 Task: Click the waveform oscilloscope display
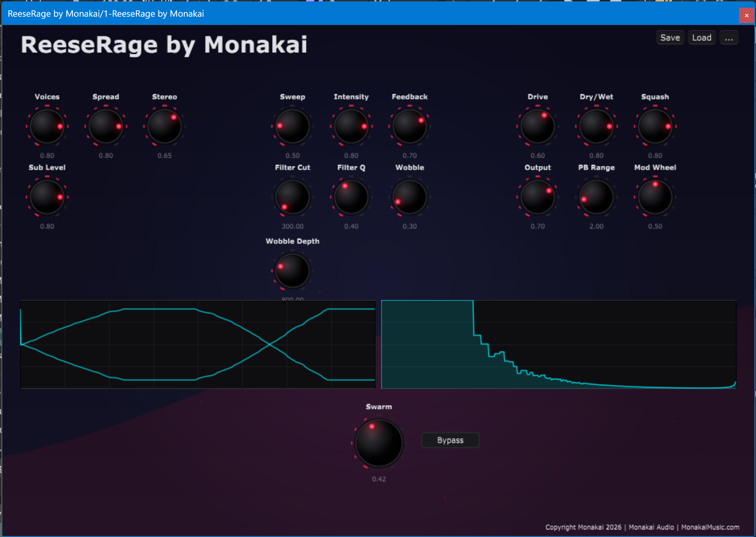(x=198, y=344)
